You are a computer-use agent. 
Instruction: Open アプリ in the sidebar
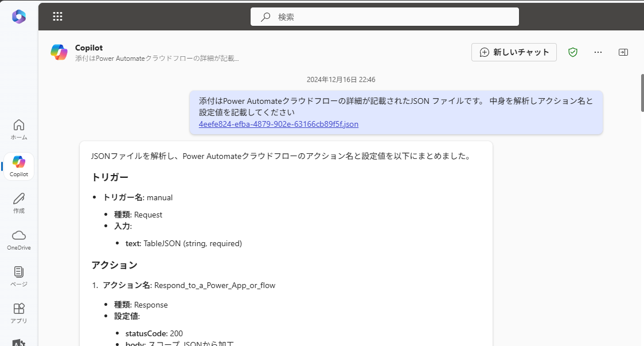point(19,313)
